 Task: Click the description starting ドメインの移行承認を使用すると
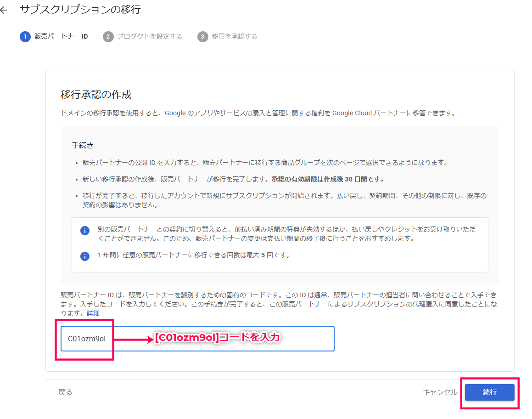(x=258, y=113)
